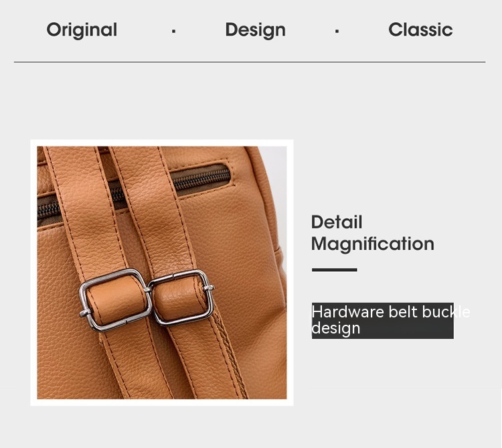Click the short black underline below Magnification
This screenshot has height=448, width=502.
click(334, 270)
